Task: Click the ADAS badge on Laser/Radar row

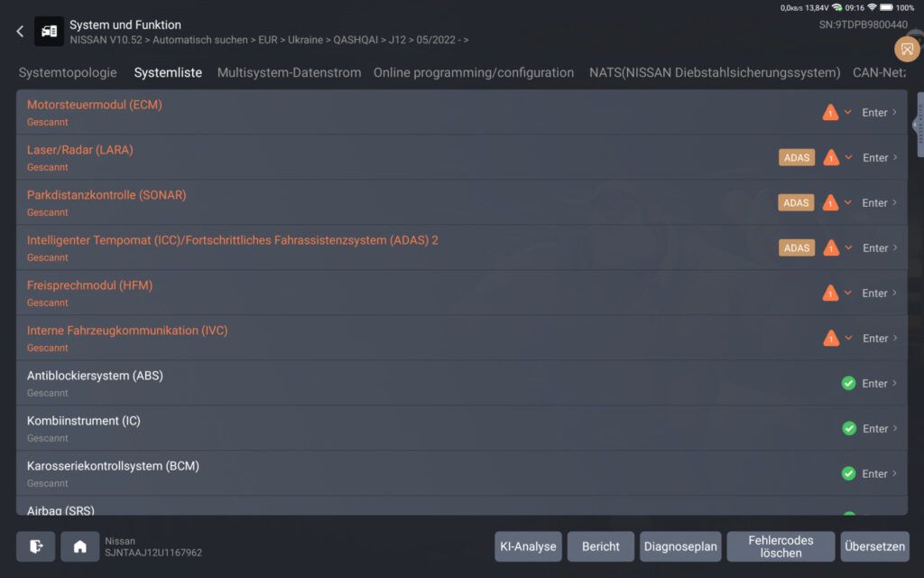Action: [x=796, y=157]
